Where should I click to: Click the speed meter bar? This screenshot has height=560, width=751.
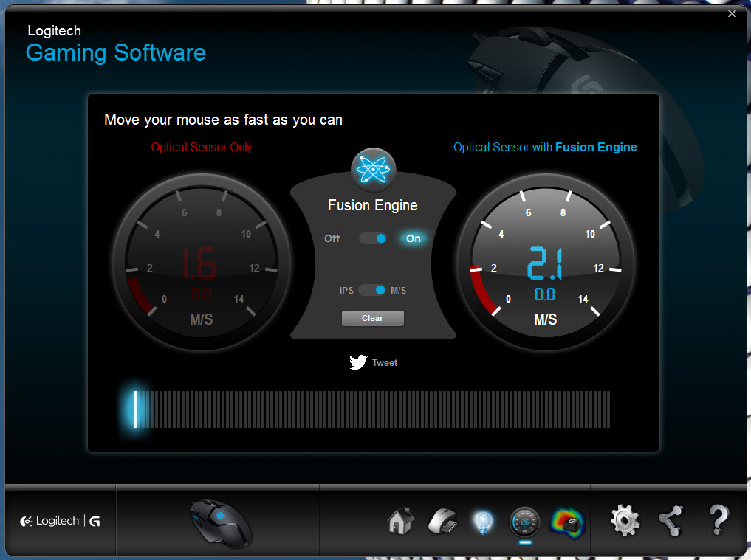(371, 409)
